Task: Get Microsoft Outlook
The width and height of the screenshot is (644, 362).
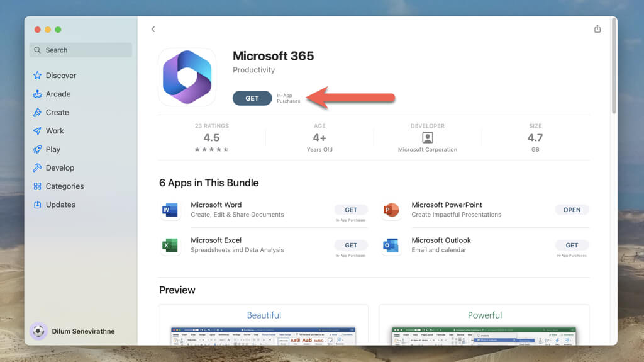Action: (x=572, y=245)
